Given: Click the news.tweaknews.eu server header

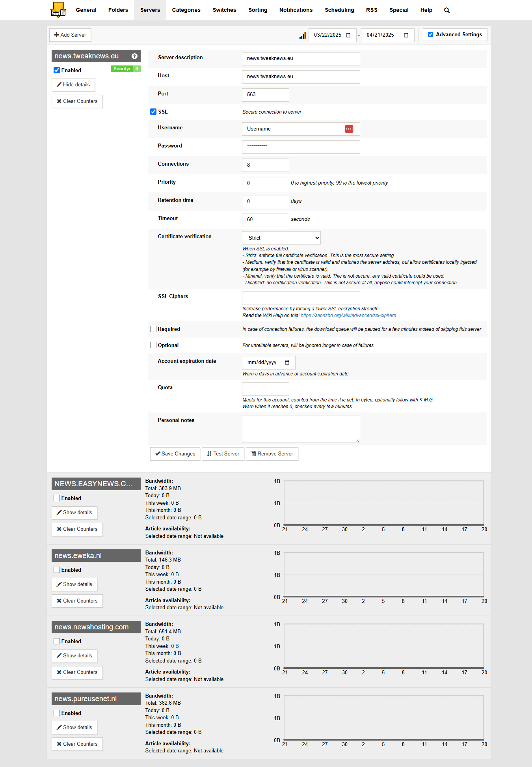Looking at the screenshot, I should (x=96, y=56).
